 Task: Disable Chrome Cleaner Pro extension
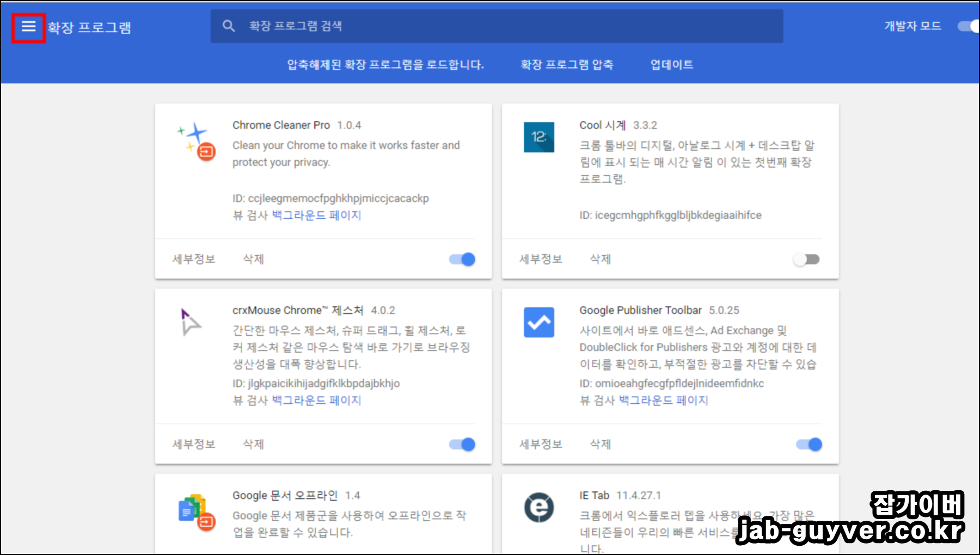pos(462,260)
